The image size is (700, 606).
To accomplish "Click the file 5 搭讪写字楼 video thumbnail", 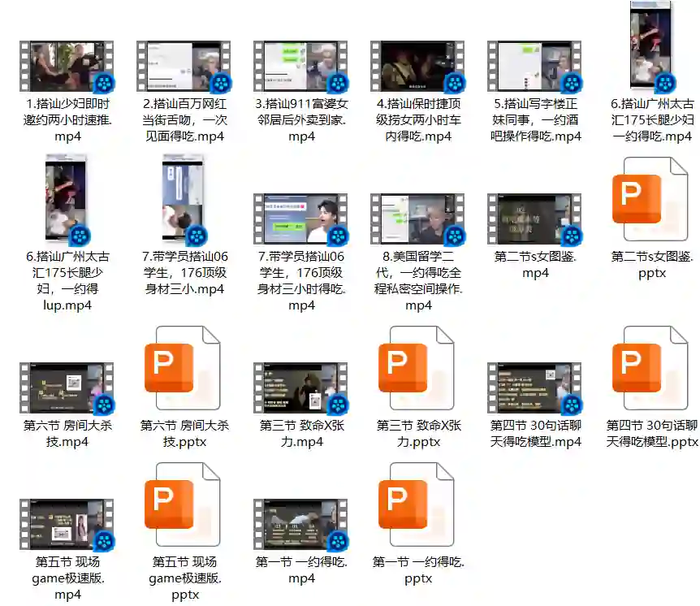I will [534, 67].
